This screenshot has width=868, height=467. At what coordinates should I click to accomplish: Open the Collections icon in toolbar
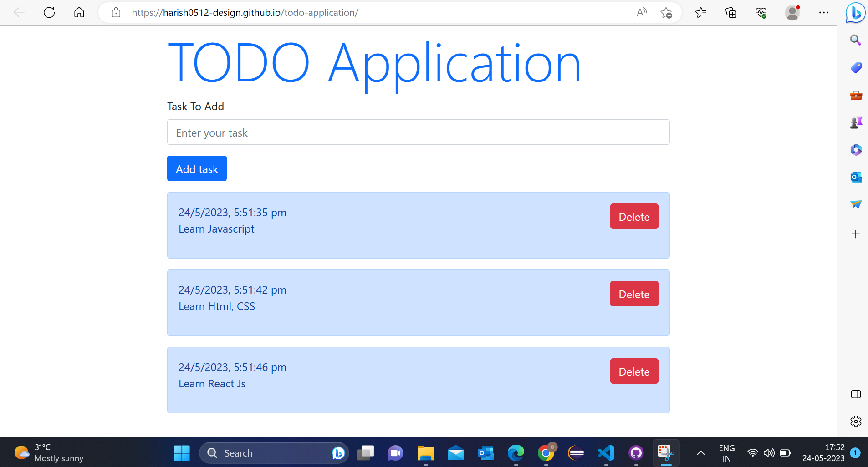pyautogui.click(x=731, y=13)
